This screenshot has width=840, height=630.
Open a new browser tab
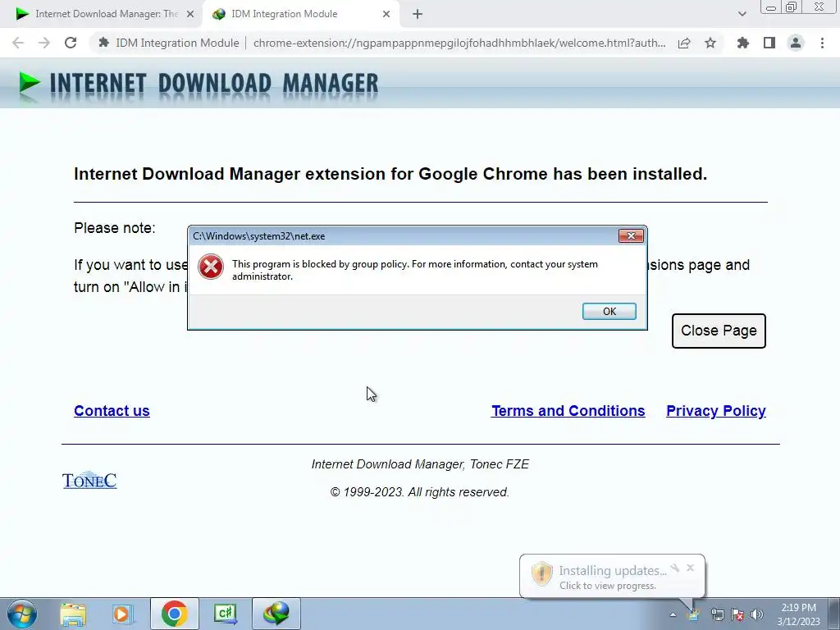pos(418,15)
